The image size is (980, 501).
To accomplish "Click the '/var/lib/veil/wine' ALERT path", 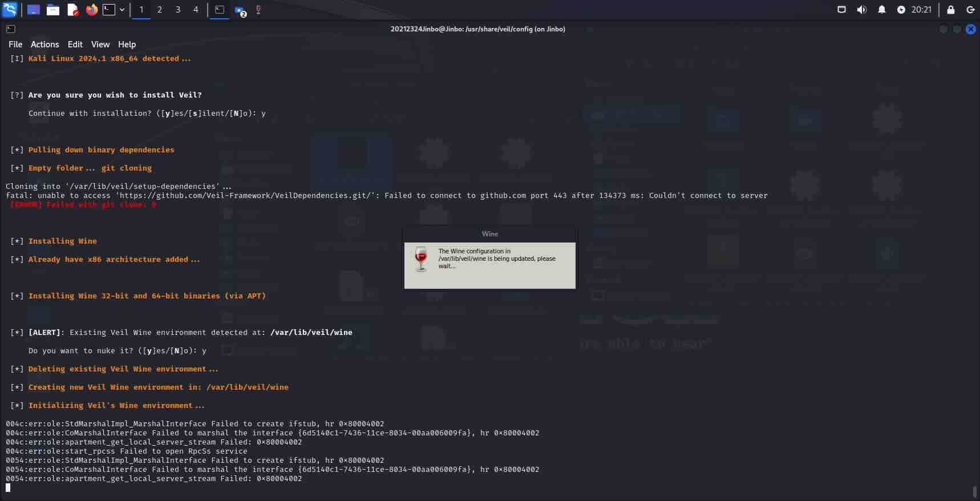I will pyautogui.click(x=311, y=333).
